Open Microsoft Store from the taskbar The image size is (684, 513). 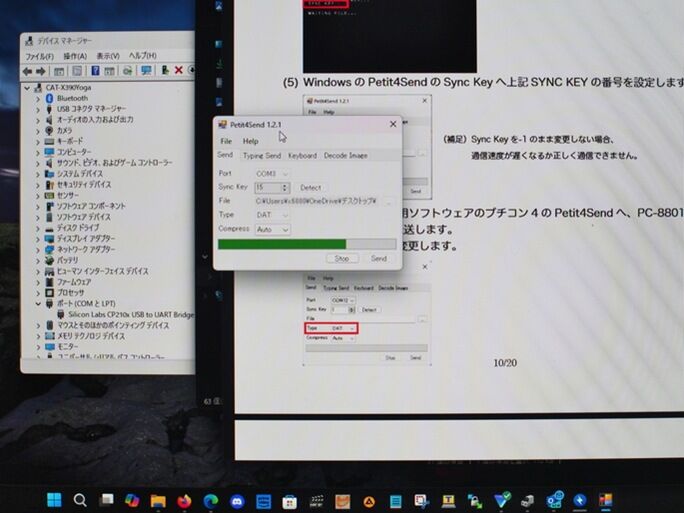[289, 502]
